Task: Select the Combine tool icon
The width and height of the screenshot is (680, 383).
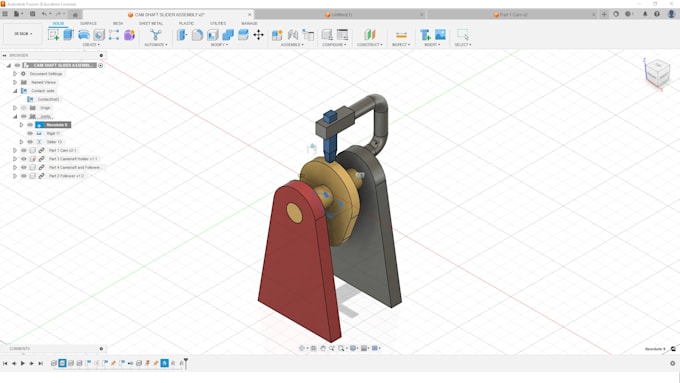Action: 228,35
